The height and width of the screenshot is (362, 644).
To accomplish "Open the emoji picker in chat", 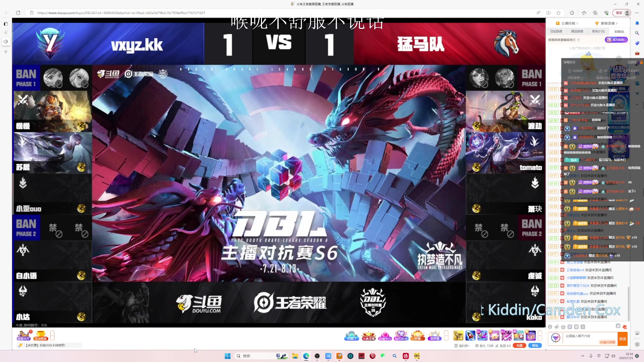I will (x=550, y=326).
